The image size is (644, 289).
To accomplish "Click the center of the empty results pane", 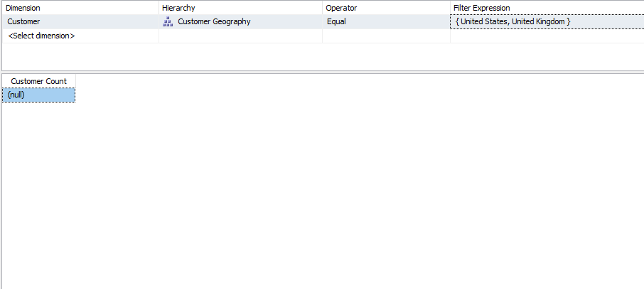I will pos(322,185).
